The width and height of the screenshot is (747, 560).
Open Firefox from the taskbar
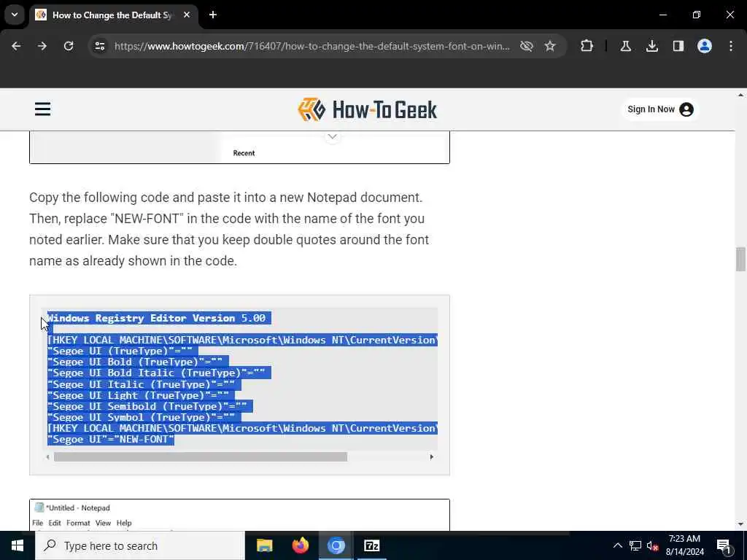point(300,545)
